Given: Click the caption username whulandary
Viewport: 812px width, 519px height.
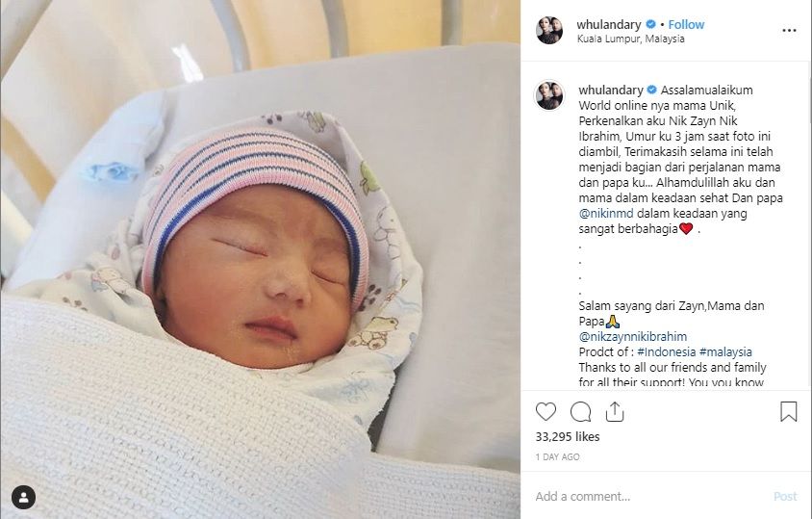Looking at the screenshot, I should [611, 90].
